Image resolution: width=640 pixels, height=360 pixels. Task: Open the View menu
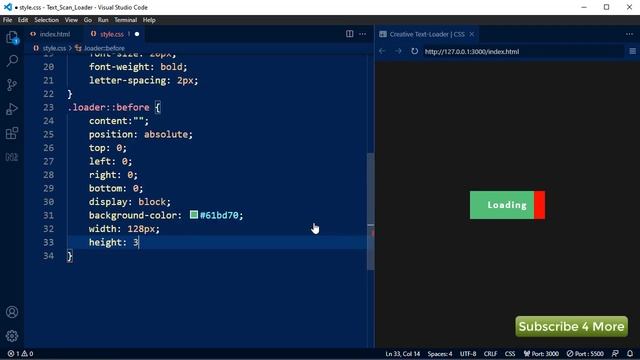[x=71, y=20]
